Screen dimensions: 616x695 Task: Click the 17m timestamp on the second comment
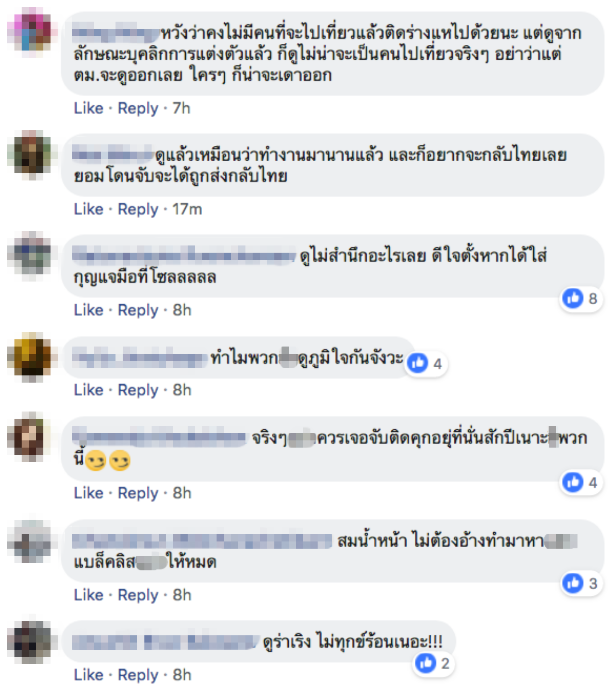coord(187,209)
